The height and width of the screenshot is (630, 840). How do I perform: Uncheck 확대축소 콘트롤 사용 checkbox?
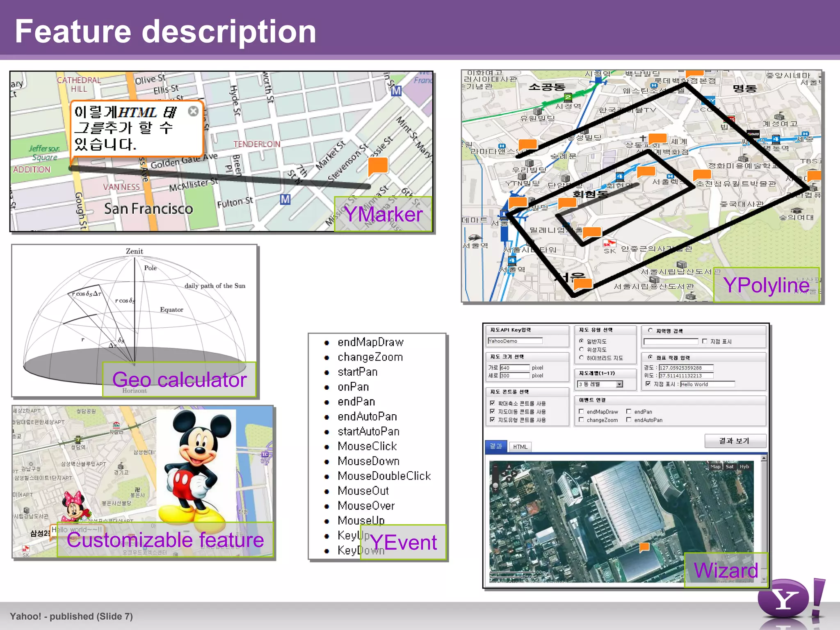click(492, 403)
